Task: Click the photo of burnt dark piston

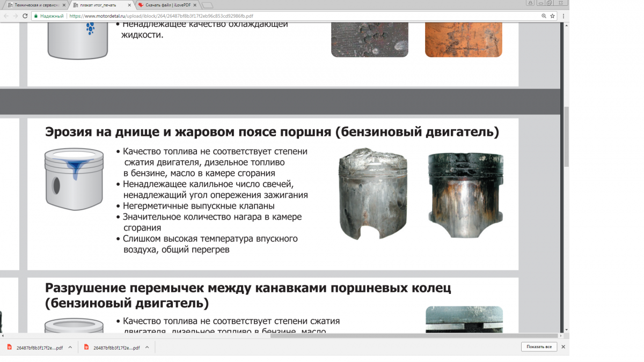Action: click(466, 194)
